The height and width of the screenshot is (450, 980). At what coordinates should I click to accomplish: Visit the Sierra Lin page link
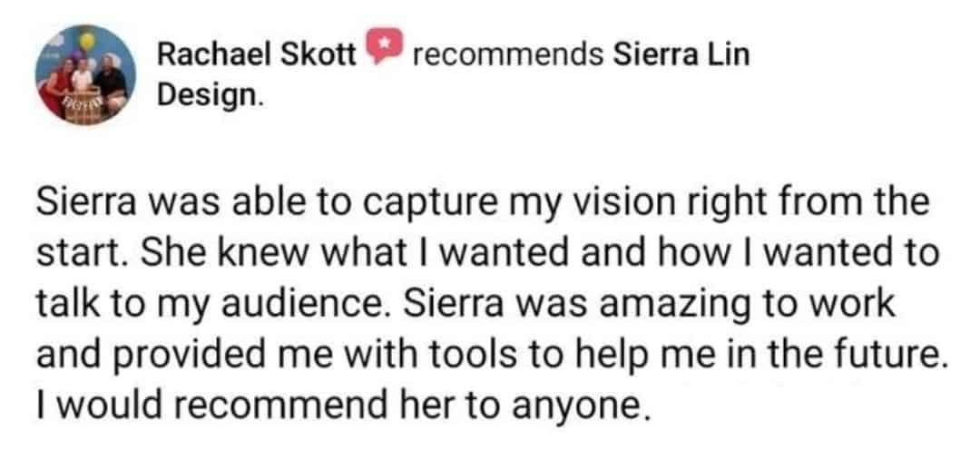(681, 55)
